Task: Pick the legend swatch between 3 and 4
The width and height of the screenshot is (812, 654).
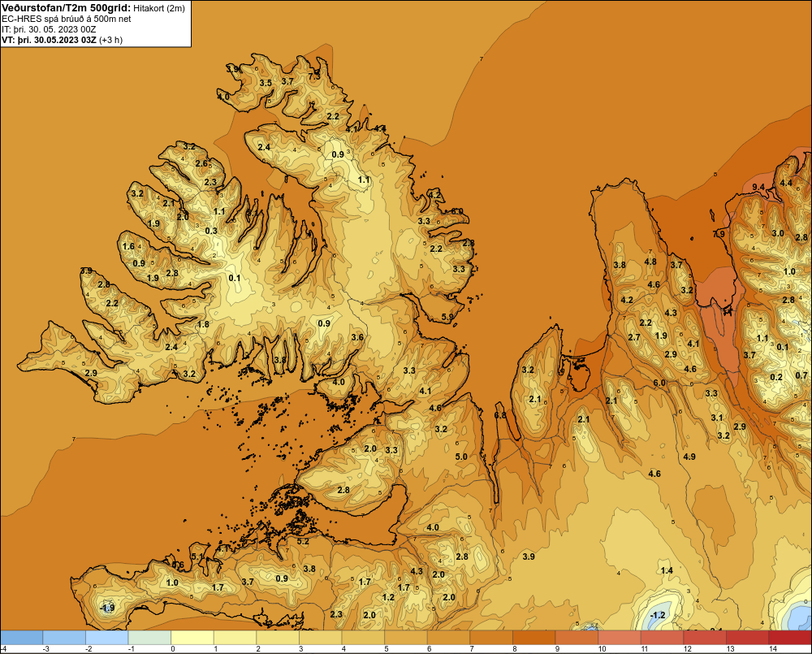Action: [x=321, y=637]
